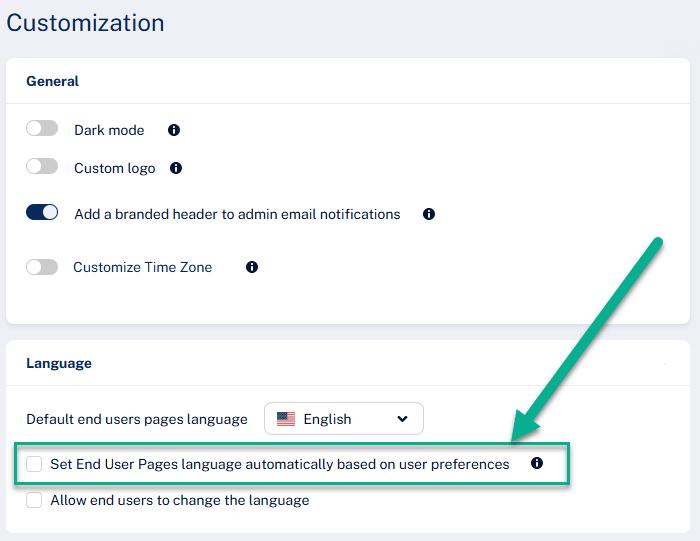
Task: Open the English default language dropdown
Action: pyautogui.click(x=343, y=419)
